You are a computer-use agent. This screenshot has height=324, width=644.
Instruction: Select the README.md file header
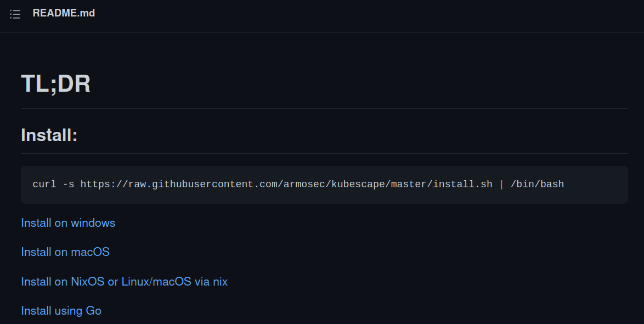[x=64, y=13]
